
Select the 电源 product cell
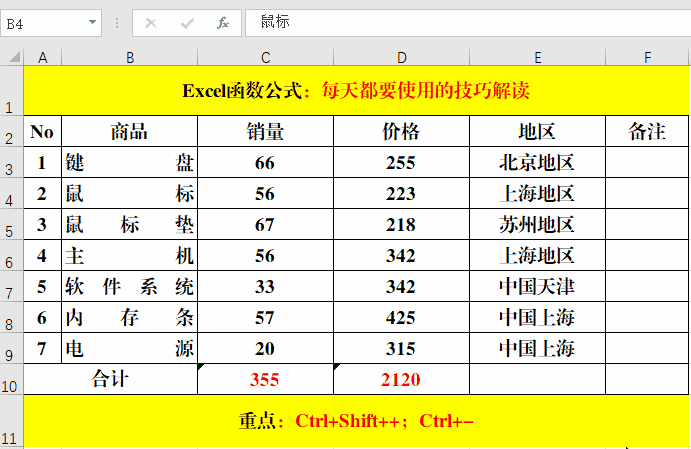click(130, 348)
